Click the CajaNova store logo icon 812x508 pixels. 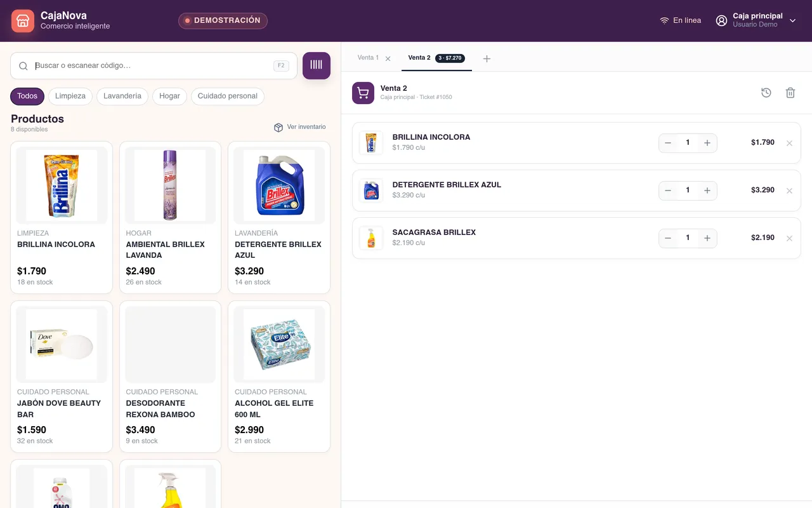[23, 21]
